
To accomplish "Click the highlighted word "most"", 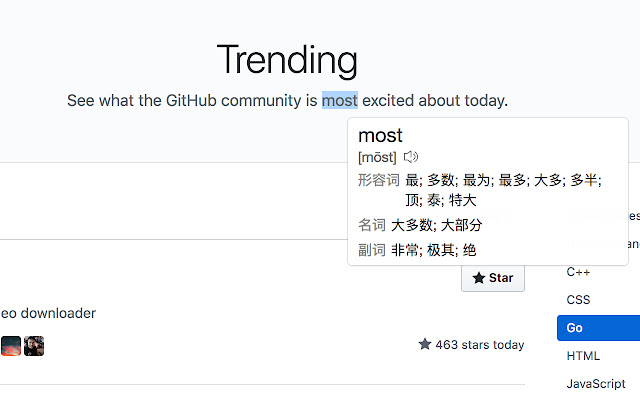I will tap(339, 100).
